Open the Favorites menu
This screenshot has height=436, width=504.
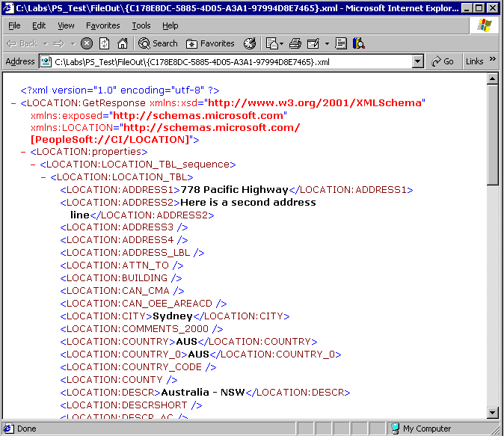[103, 25]
